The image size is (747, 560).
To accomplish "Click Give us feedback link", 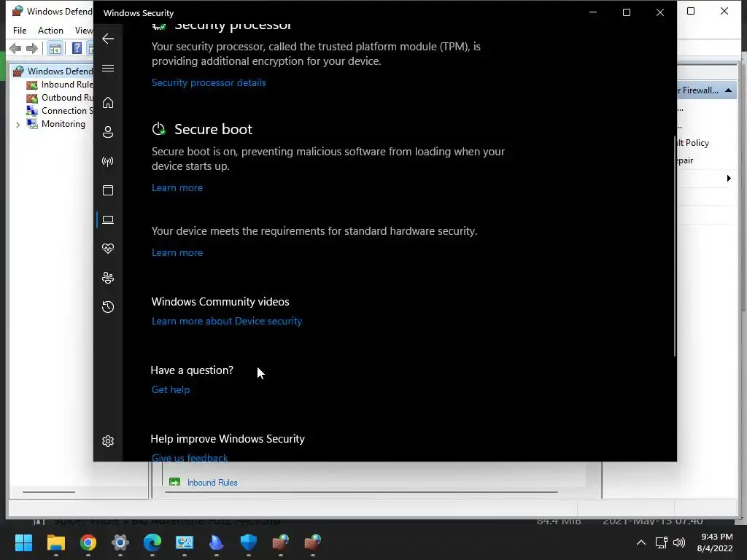I will tap(190, 458).
